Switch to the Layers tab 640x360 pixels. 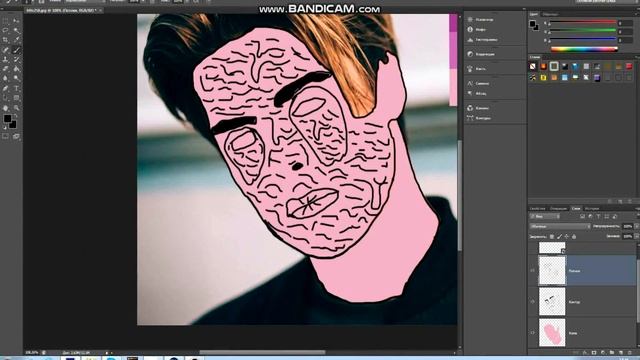(576, 209)
